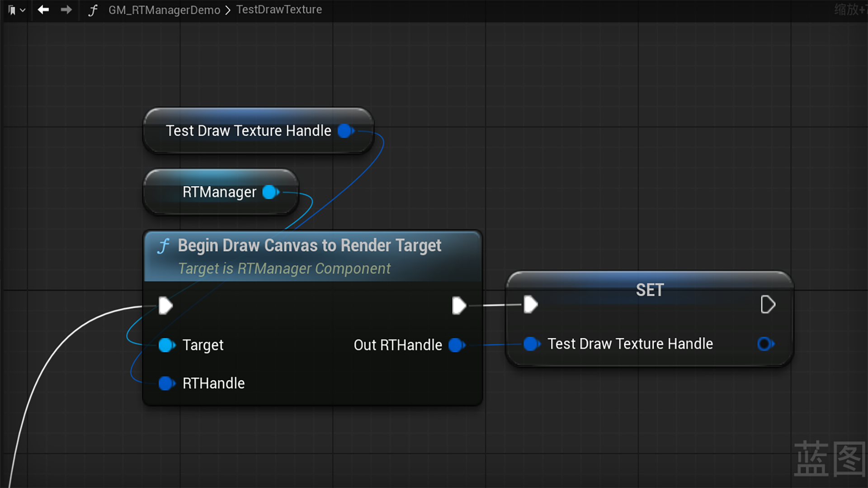868x488 pixels.
Task: Click the function icon on Begin Draw Canvas node
Action: (163, 246)
